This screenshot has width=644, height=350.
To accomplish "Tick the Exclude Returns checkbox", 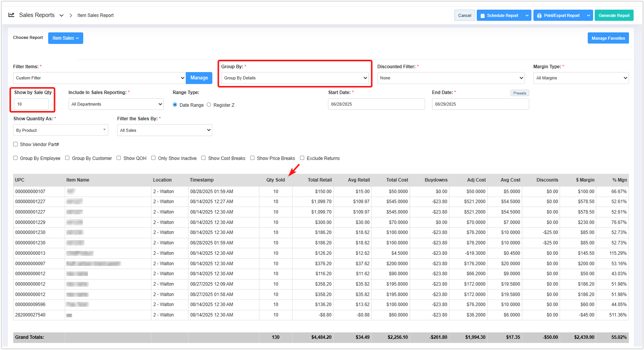I will point(302,158).
